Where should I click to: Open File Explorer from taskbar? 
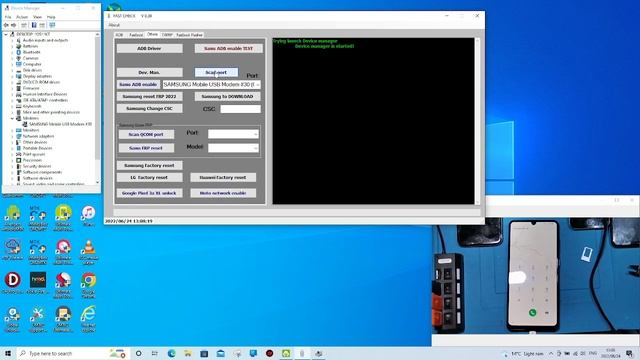(188, 353)
